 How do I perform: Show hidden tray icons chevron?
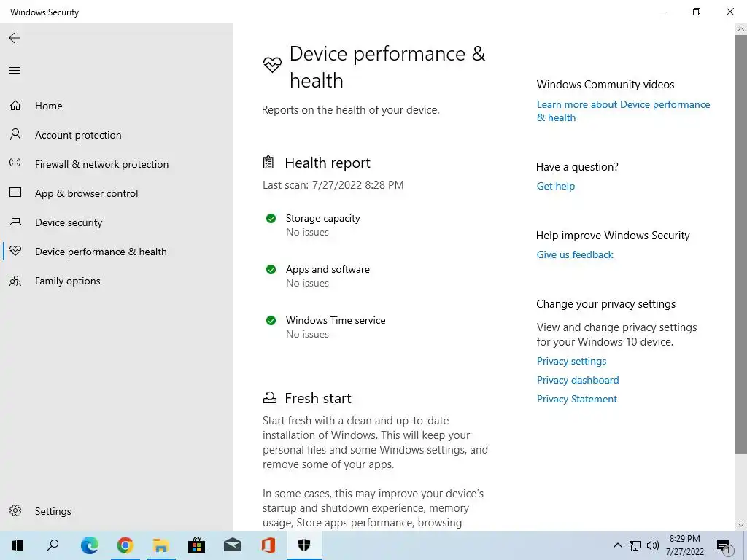point(617,545)
